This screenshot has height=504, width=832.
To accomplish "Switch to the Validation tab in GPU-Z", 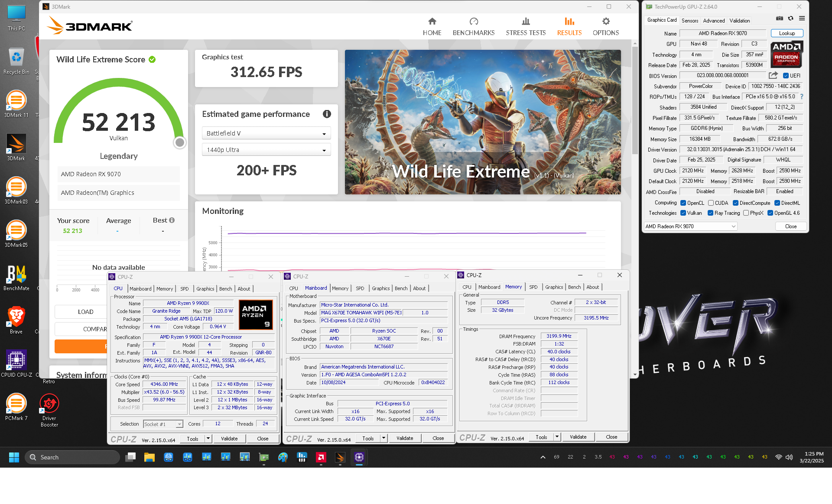I will click(740, 20).
